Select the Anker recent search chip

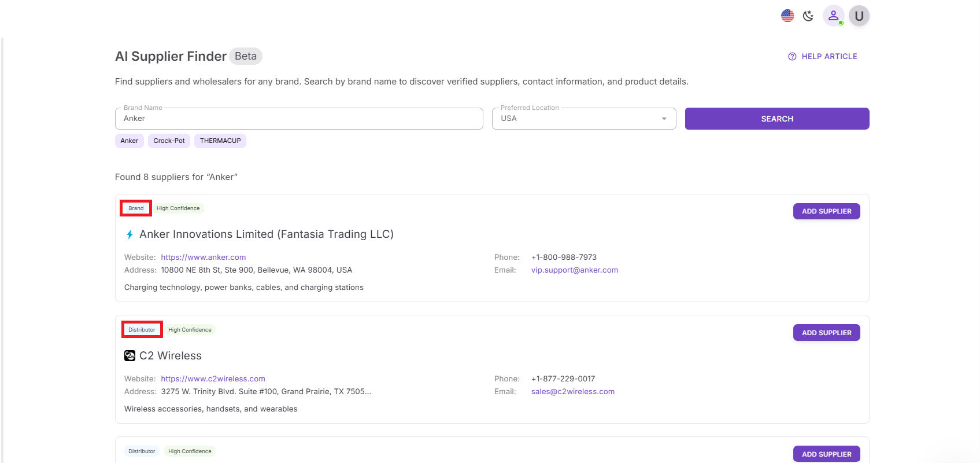coord(130,141)
